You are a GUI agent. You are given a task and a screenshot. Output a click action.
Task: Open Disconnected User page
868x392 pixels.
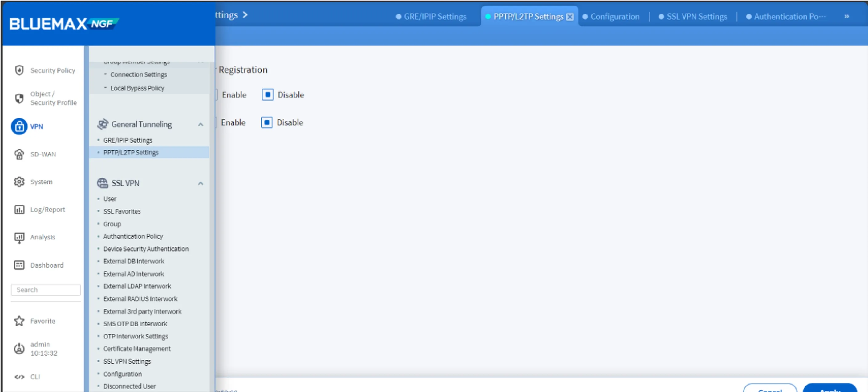click(x=129, y=386)
